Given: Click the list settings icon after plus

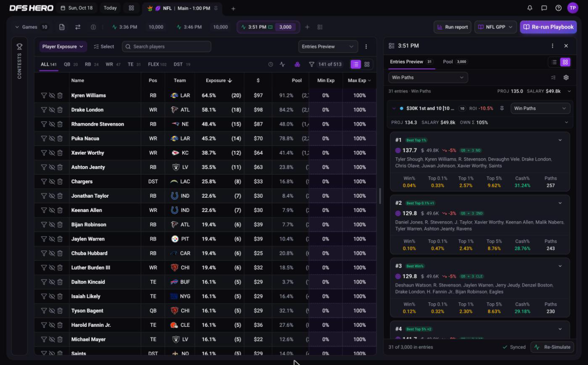Looking at the screenshot, I should tap(320, 27).
